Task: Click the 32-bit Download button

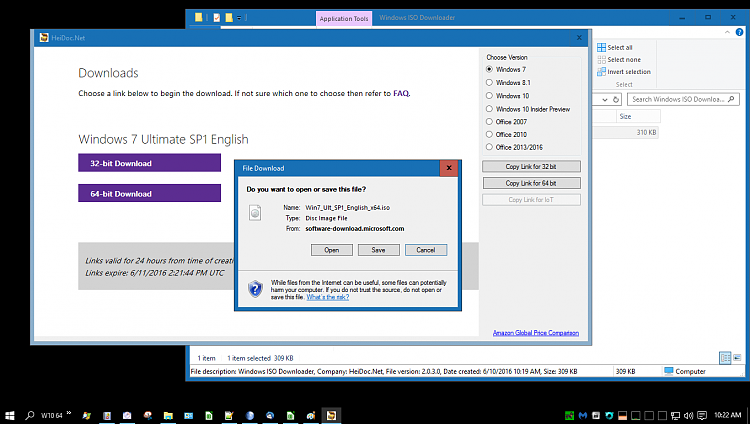Action: (149, 163)
